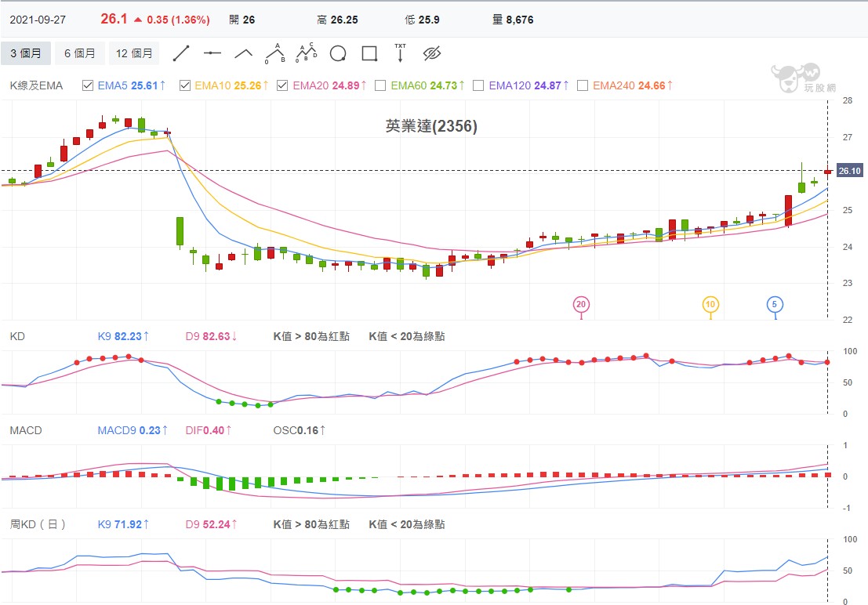
Task: Click the open price 開 26
Action: [242, 20]
